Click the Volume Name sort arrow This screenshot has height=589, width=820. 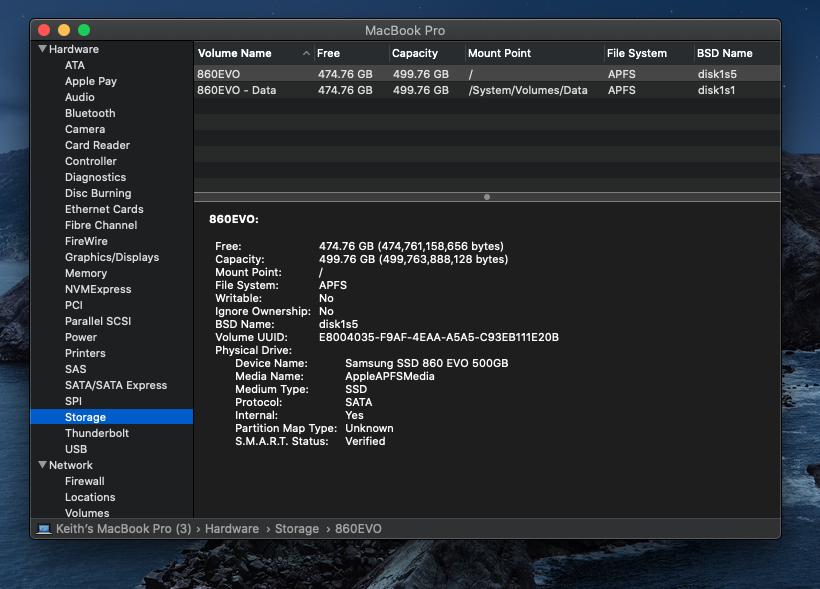pyautogui.click(x=306, y=53)
